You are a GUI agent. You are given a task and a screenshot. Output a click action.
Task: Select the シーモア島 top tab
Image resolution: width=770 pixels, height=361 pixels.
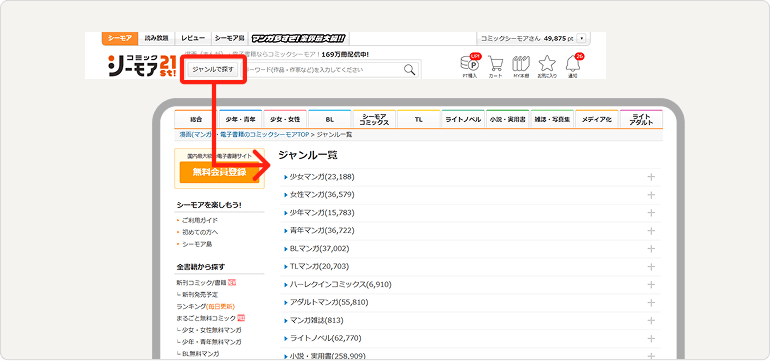(229, 38)
